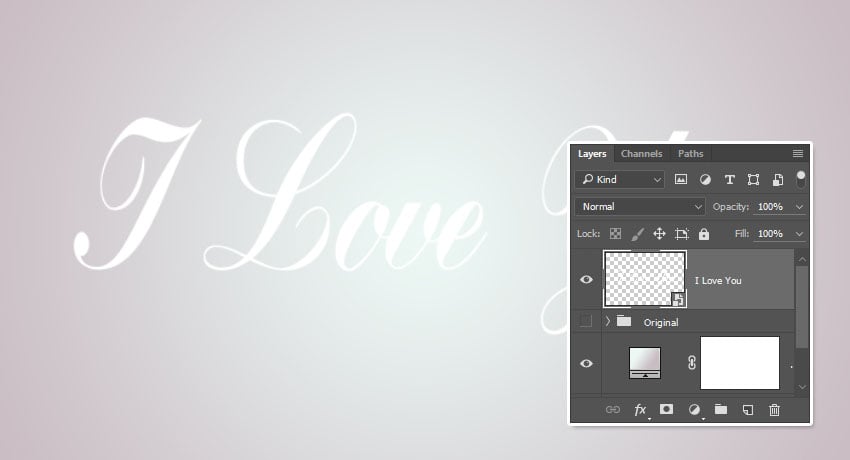This screenshot has width=850, height=460.
Task: Add a layer mask
Action: point(666,409)
